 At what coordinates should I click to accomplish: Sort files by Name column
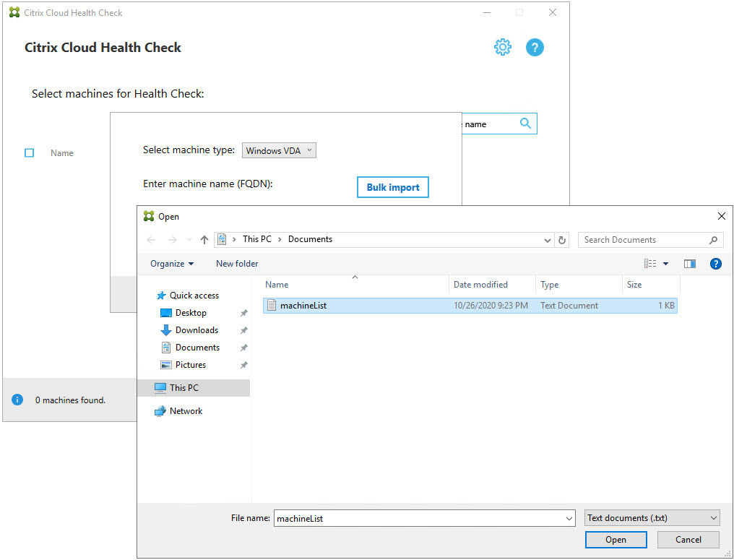pos(355,284)
